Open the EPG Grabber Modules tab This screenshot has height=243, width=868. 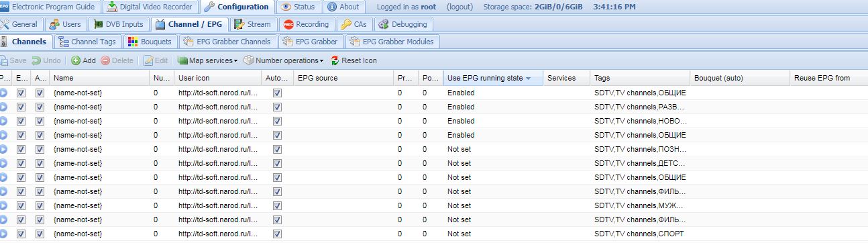click(392, 42)
